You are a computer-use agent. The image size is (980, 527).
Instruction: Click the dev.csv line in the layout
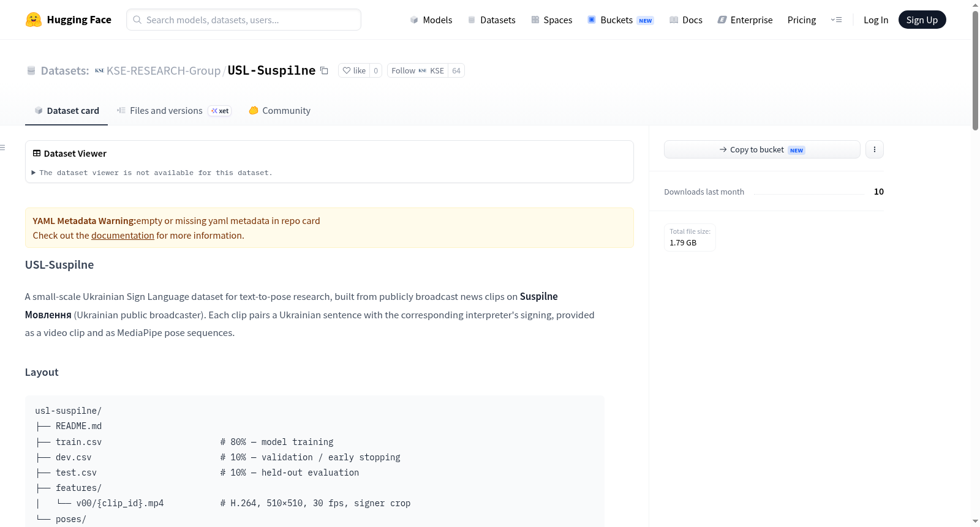tap(217, 457)
